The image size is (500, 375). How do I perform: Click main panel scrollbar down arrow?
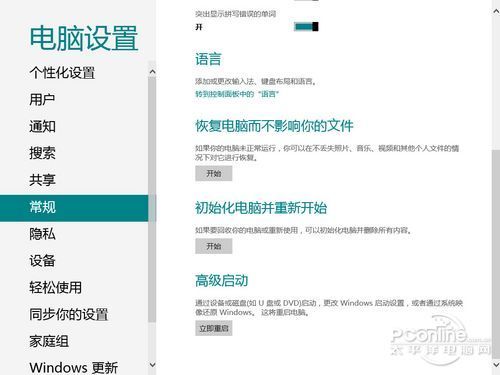pos(496,365)
